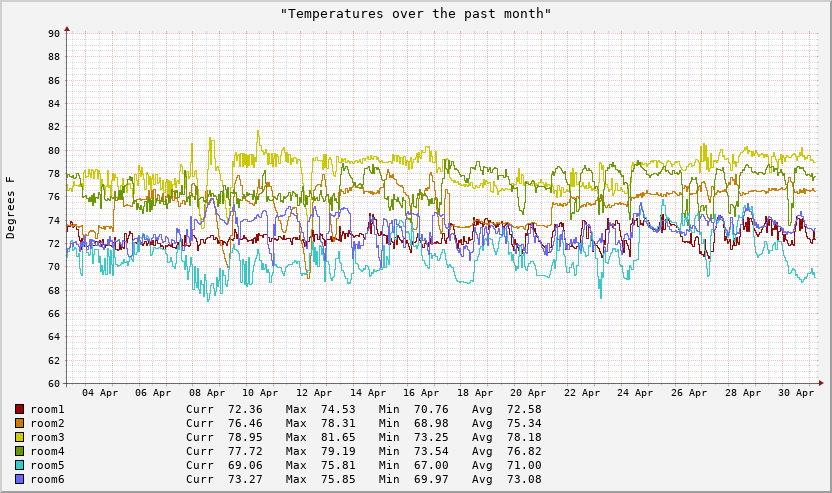This screenshot has width=832, height=493.
Task: Click room6 average value 73.08
Action: [524, 479]
